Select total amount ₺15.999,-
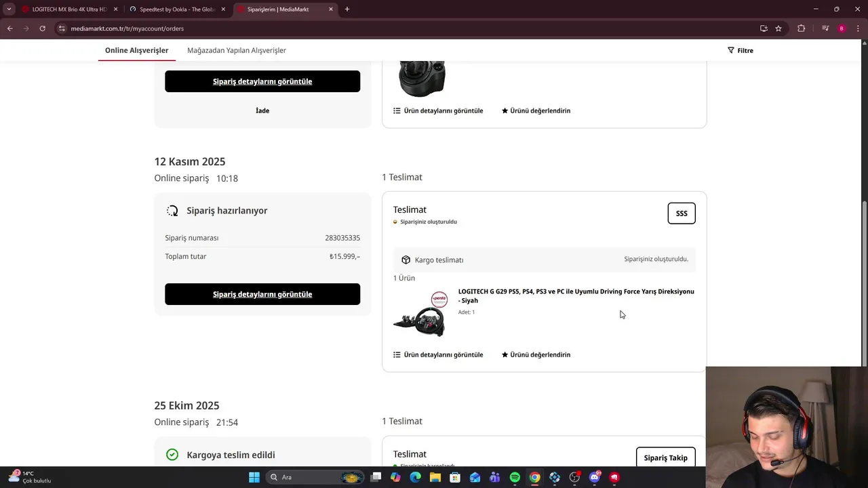This screenshot has width=868, height=488. [x=344, y=256]
